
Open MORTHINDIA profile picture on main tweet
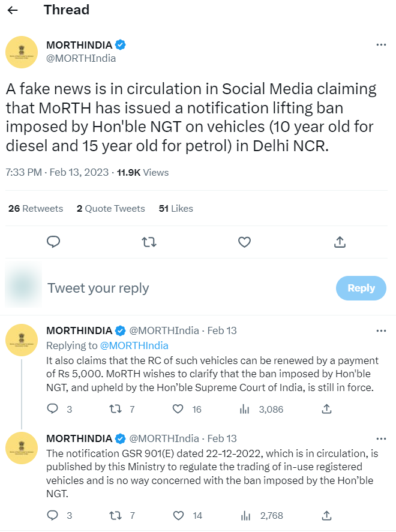coord(22,52)
